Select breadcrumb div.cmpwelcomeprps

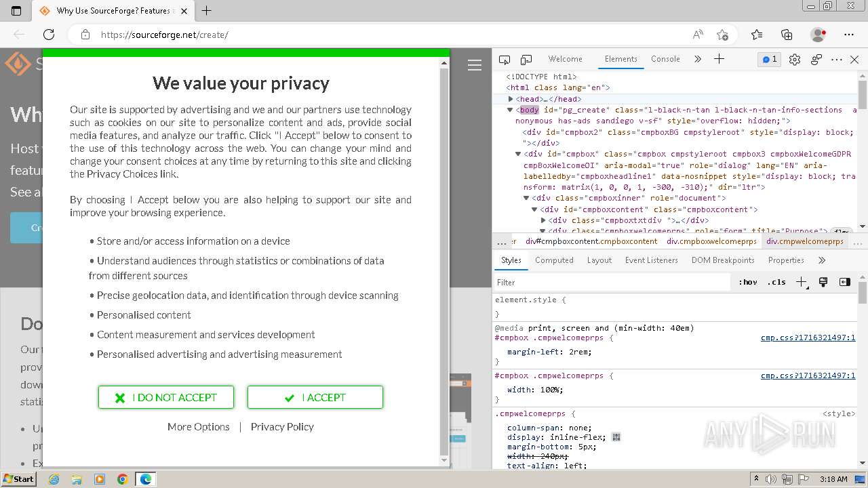click(x=805, y=241)
